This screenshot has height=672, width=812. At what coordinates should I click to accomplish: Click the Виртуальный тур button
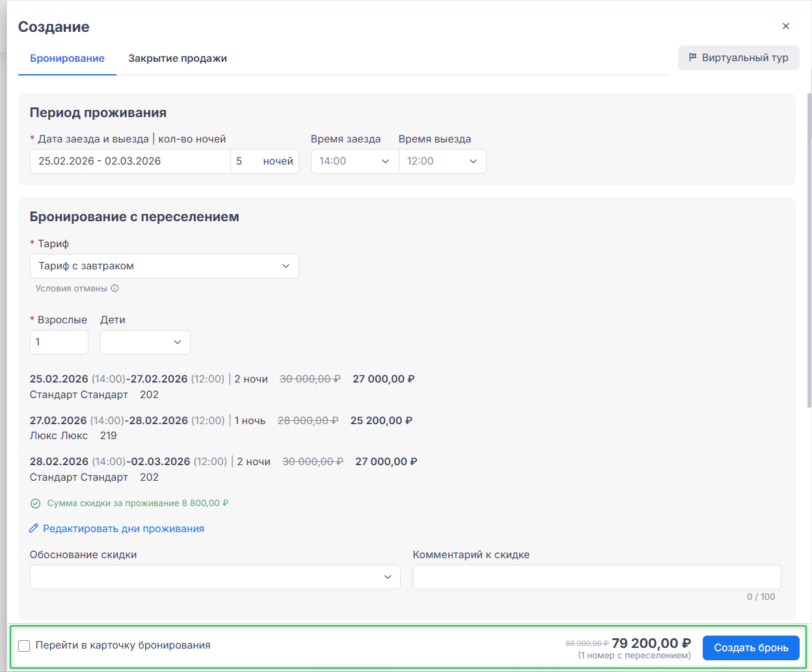pyautogui.click(x=738, y=58)
